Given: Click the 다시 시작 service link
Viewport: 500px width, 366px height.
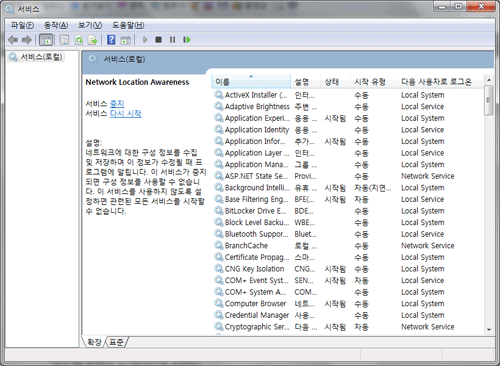Looking at the screenshot, I should 126,114.
